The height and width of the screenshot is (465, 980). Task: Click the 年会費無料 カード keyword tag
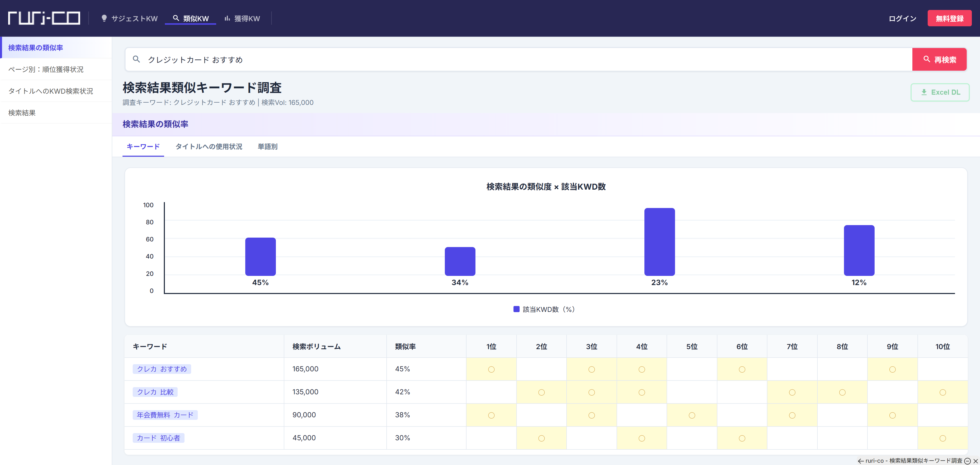point(165,415)
